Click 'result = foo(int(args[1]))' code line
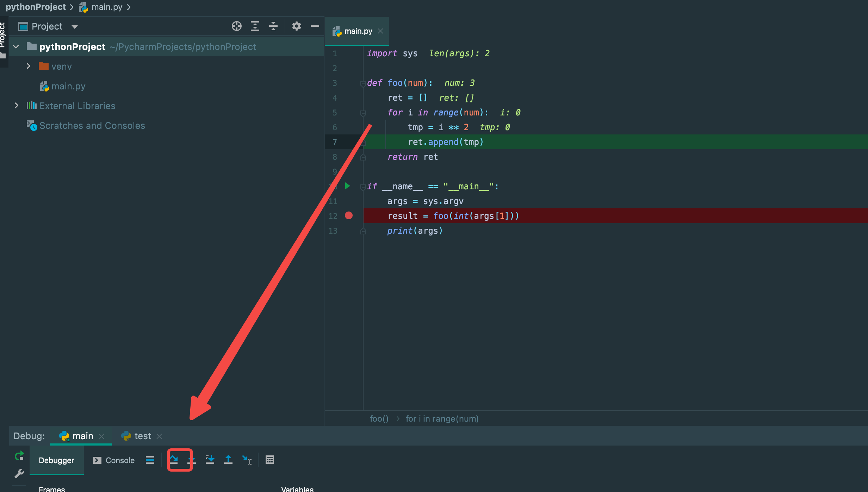The image size is (868, 492). pos(453,216)
